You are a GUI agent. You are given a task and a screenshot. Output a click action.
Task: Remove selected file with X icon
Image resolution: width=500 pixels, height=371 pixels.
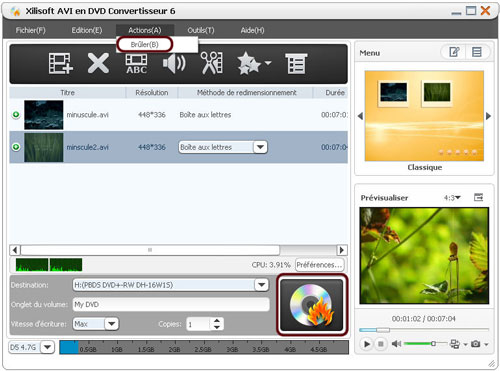click(98, 63)
